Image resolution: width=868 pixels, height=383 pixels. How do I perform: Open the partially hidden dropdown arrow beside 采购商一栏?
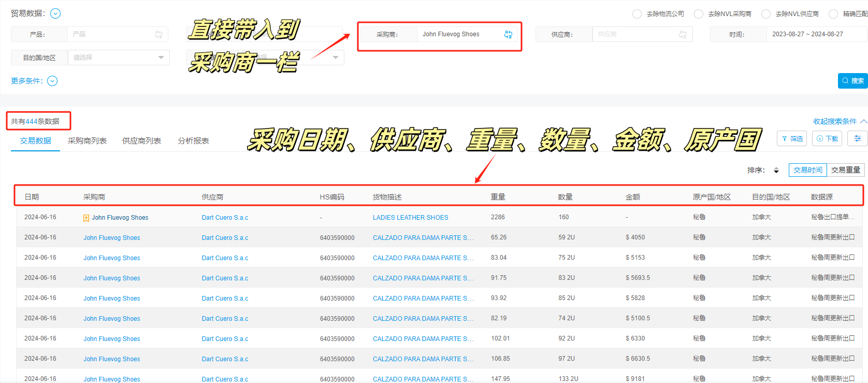[336, 58]
